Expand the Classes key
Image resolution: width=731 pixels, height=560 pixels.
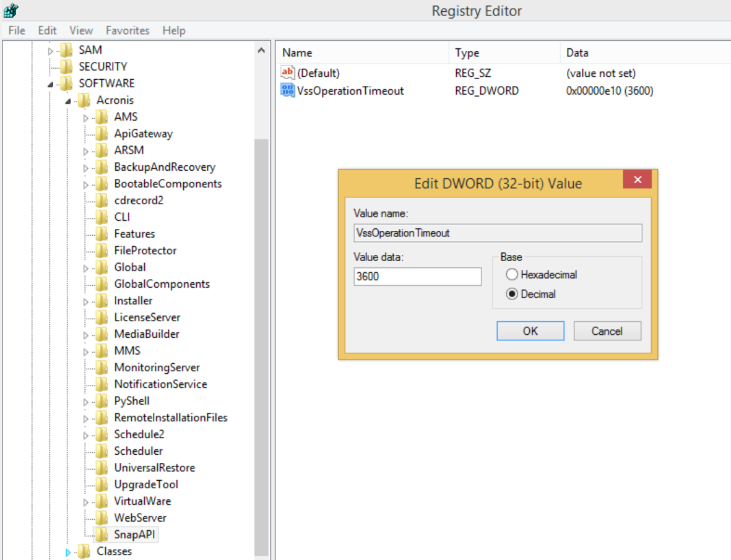(68, 553)
